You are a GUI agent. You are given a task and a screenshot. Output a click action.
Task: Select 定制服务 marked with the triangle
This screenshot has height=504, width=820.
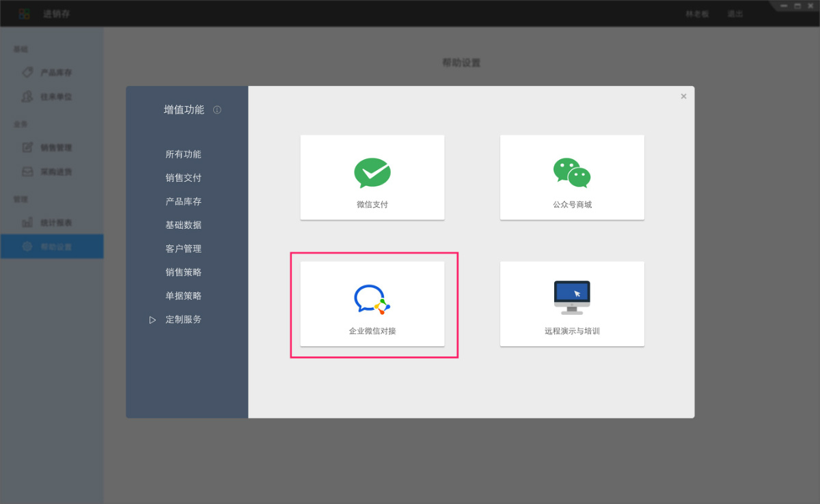tap(183, 319)
